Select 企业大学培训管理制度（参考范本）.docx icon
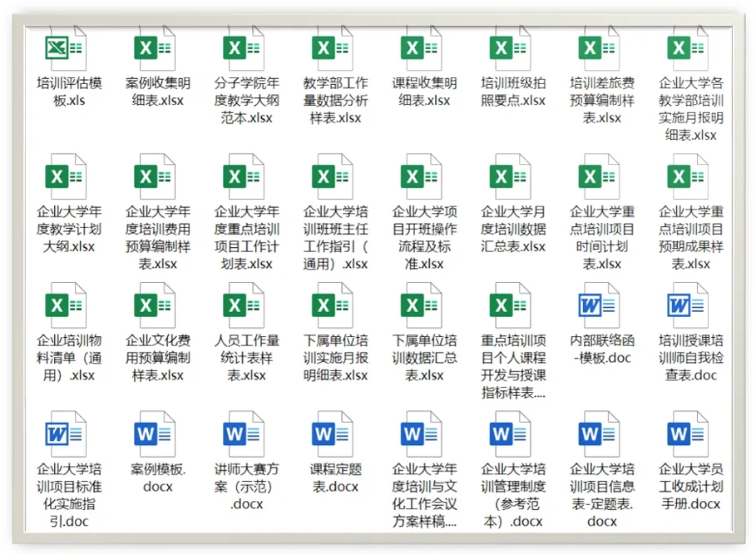The image size is (756, 555). click(x=510, y=434)
